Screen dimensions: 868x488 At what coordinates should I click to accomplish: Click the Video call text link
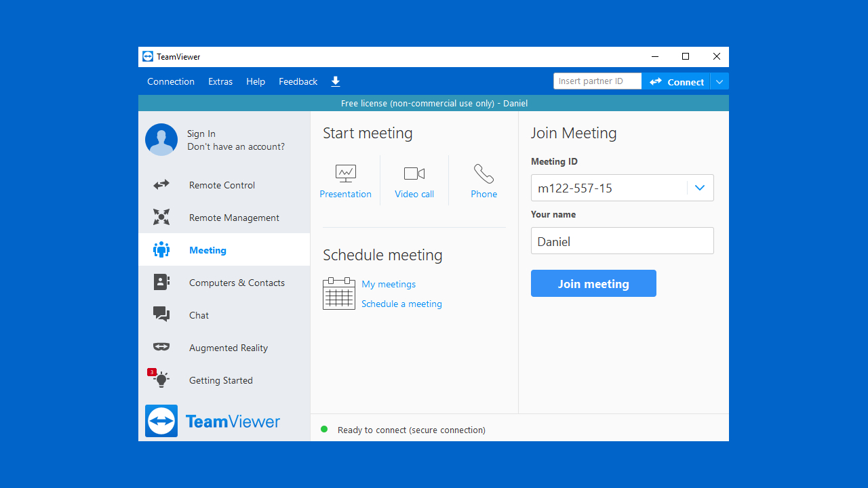point(414,194)
